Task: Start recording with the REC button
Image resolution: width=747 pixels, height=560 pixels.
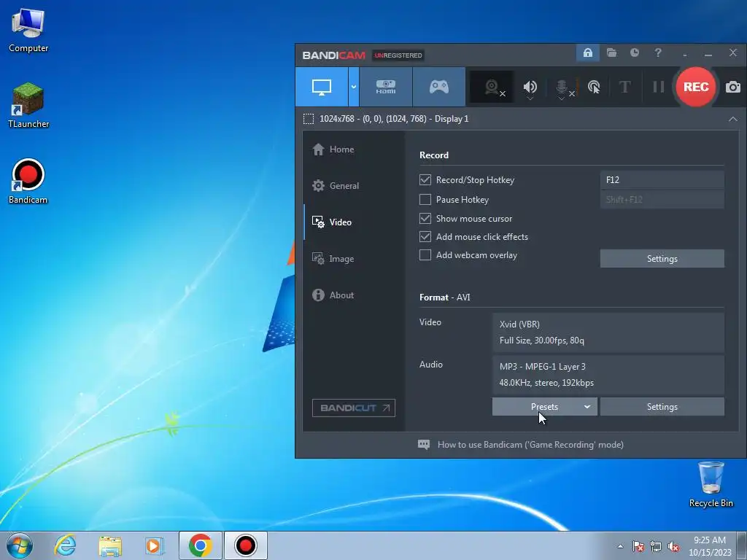Action: coord(695,87)
